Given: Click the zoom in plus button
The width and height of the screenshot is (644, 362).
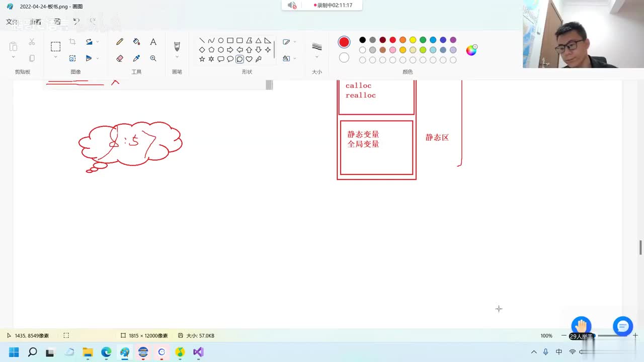Looking at the screenshot, I should pos(635,335).
